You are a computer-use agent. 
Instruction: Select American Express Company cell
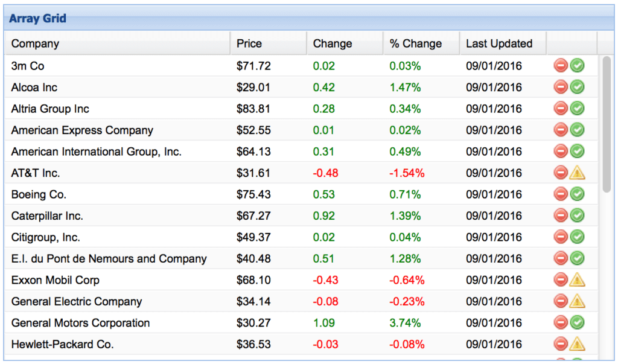(117, 130)
